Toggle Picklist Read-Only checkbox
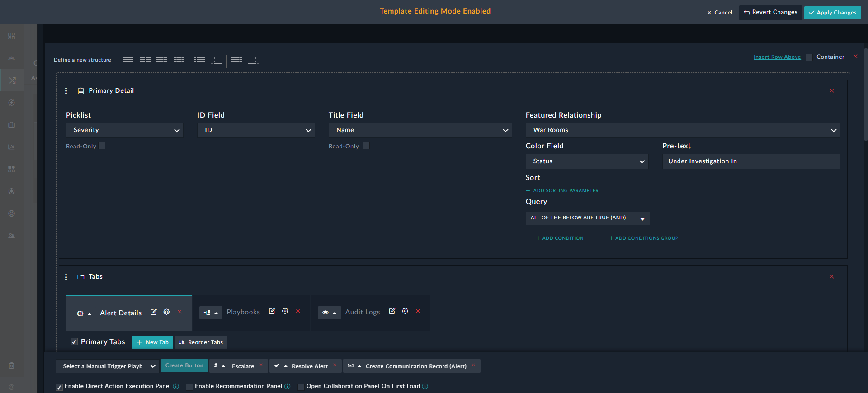The height and width of the screenshot is (393, 868). (x=102, y=146)
